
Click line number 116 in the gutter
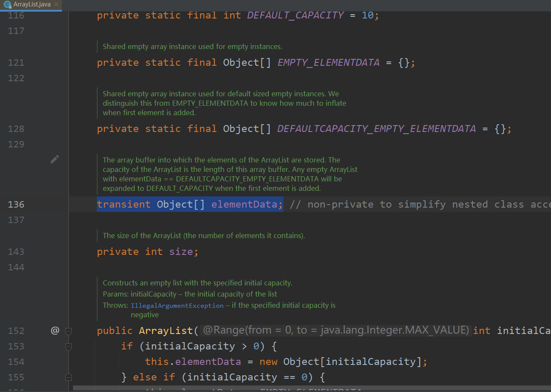(16, 15)
